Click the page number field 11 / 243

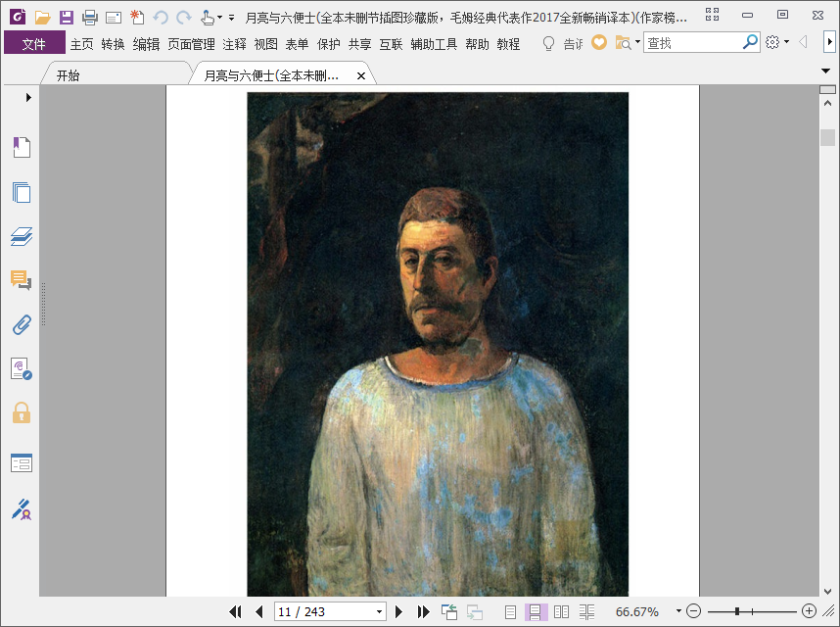point(324,611)
